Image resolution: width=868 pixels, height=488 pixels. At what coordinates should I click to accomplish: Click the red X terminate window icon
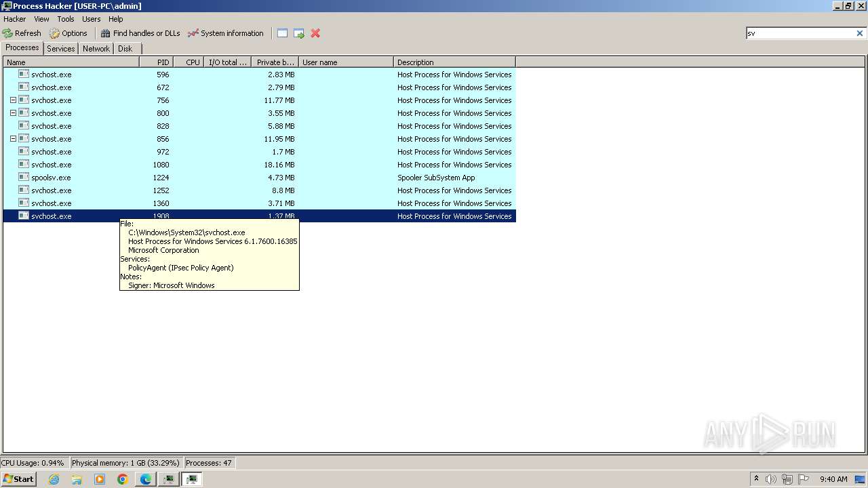(315, 33)
